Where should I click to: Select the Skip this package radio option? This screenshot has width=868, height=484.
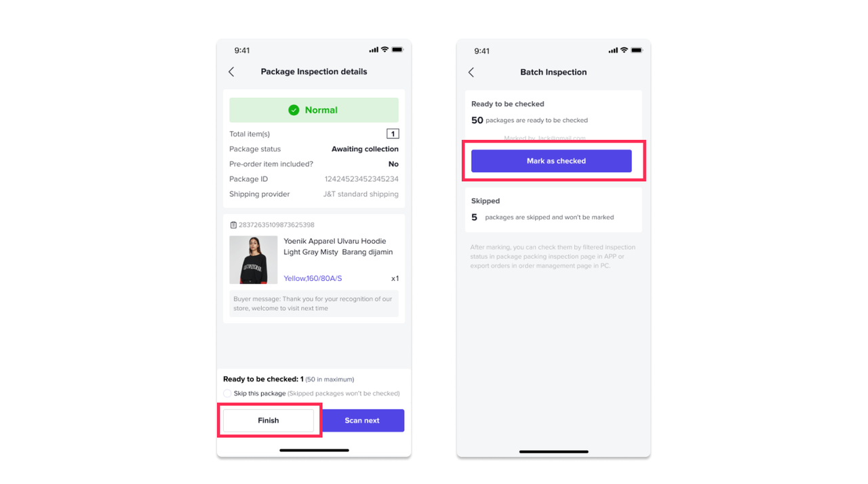(227, 394)
